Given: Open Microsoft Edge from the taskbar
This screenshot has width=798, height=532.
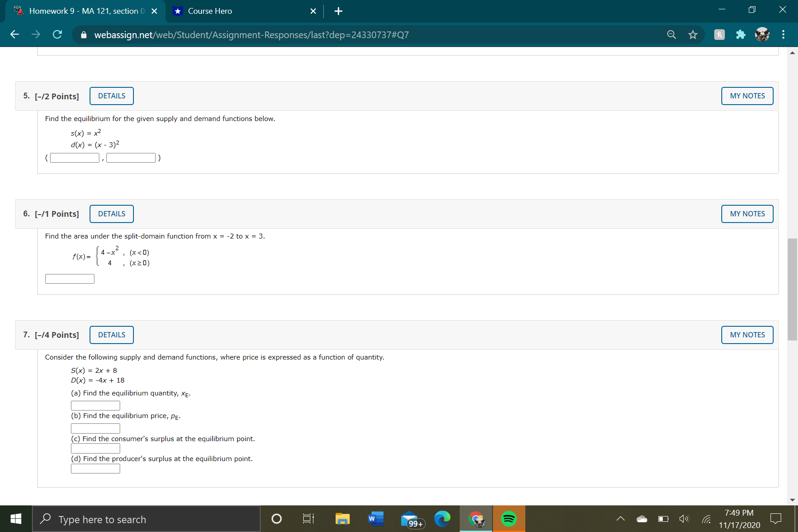Looking at the screenshot, I should point(442,519).
